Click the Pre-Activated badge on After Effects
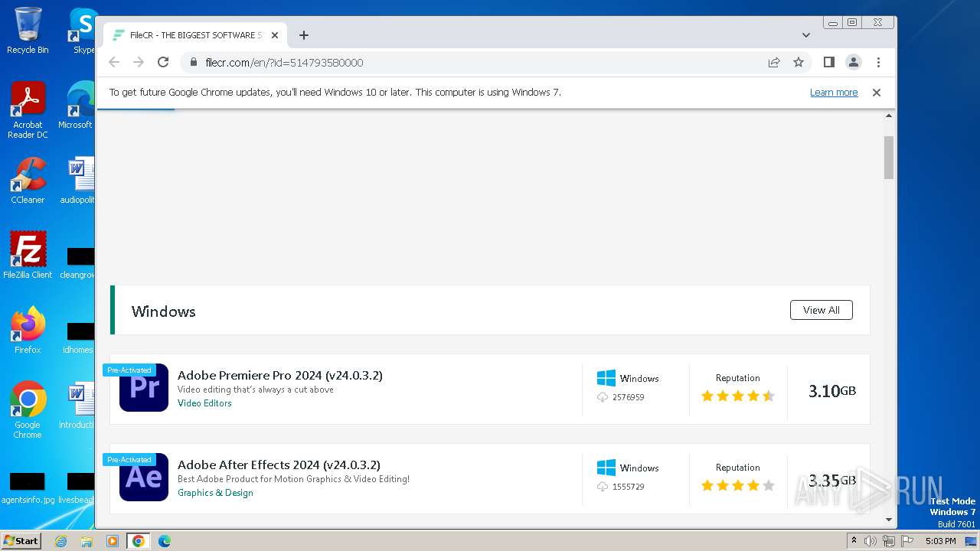Screen dimensions: 980x551 129,460
